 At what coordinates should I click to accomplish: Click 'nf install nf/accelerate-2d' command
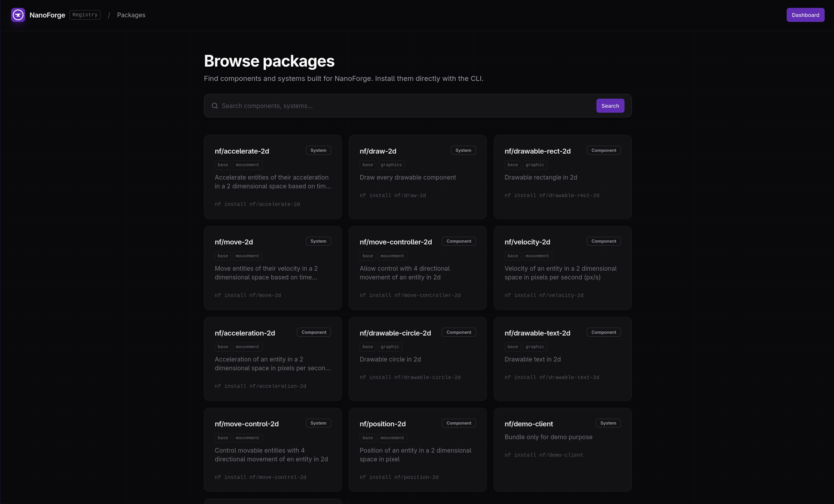257,204
